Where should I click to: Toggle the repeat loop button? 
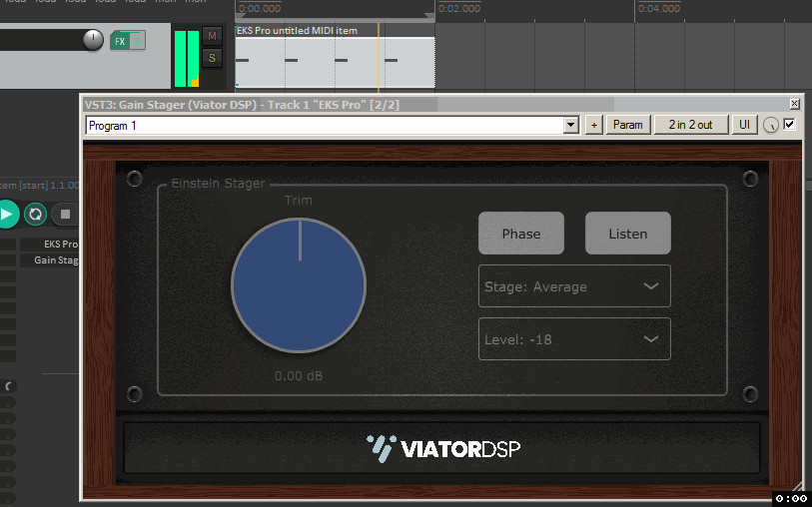(35, 215)
